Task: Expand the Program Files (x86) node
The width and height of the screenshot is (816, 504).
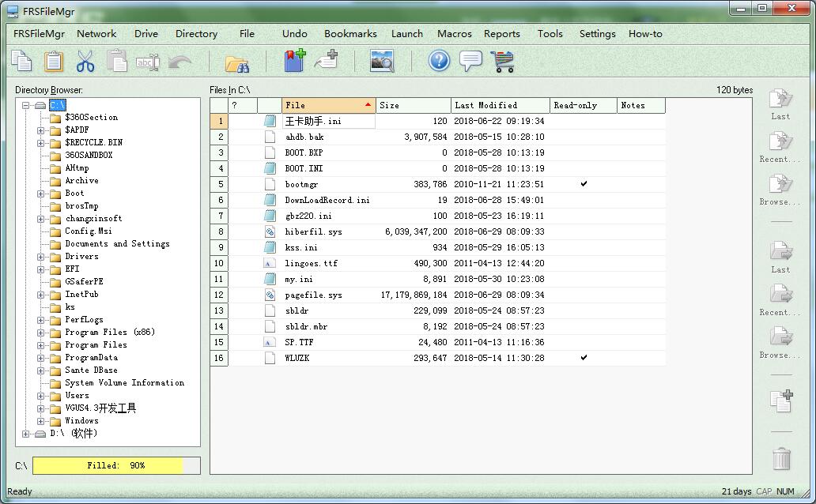Action: (x=40, y=333)
